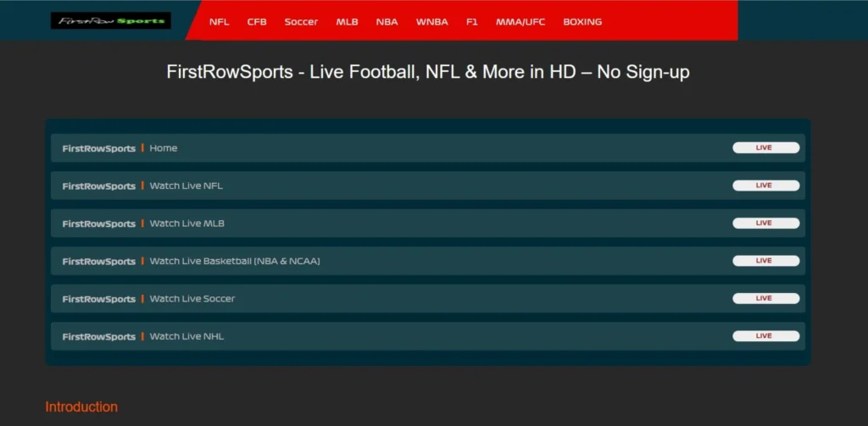The image size is (868, 426).
Task: Click LIVE button for Watch Live MLB
Action: [x=766, y=223]
